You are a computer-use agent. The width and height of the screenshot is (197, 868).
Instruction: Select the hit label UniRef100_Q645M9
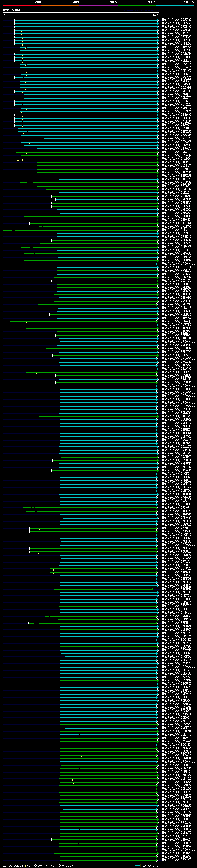coord(177,84)
